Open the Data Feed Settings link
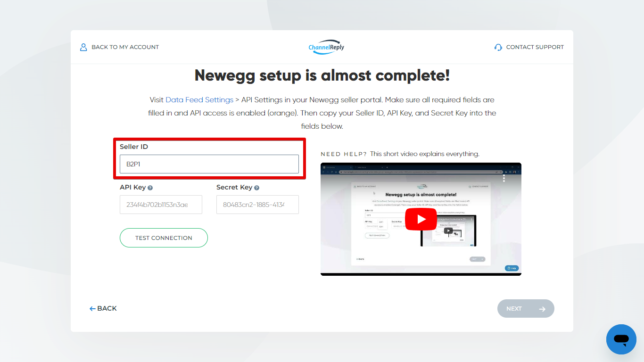This screenshot has height=362, width=644. 199,100
